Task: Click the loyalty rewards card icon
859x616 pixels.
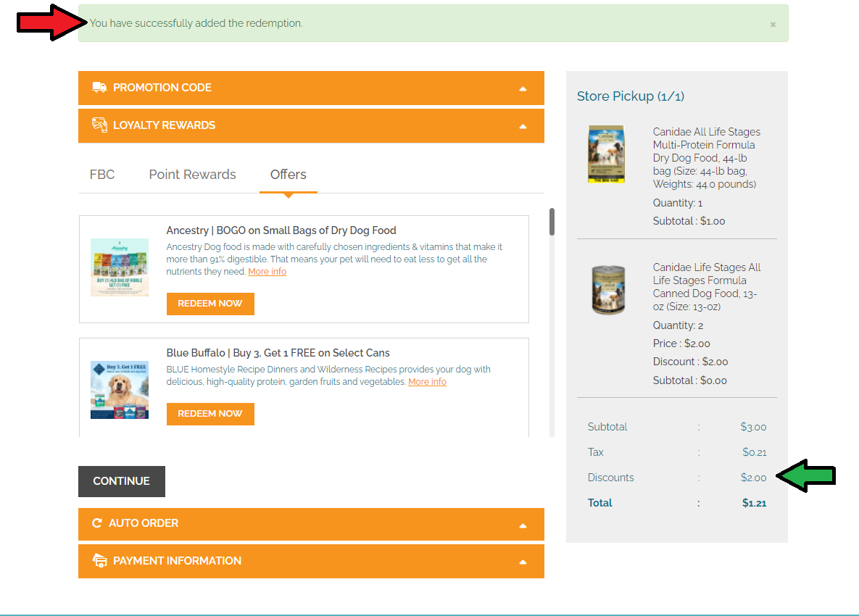Action: tap(99, 125)
